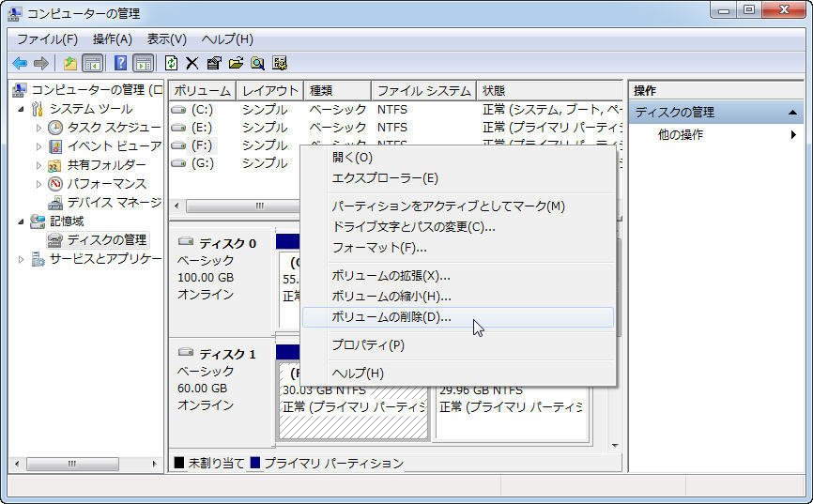
Task: Choose パーティションをアクティブとしてマーク(M)
Action: coord(459,206)
